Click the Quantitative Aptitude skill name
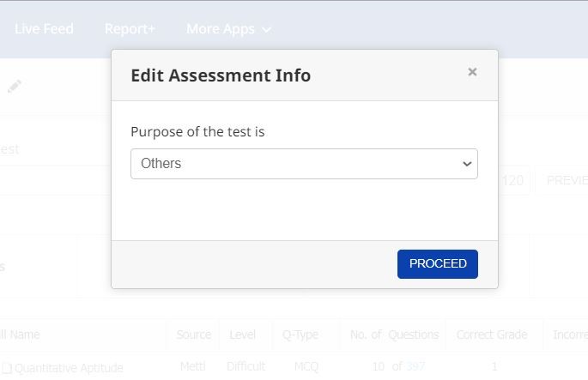The height and width of the screenshot is (380, 588). pos(69,368)
